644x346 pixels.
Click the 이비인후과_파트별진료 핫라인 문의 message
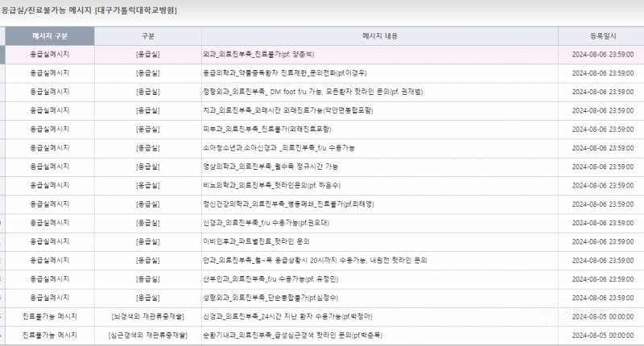(256, 241)
